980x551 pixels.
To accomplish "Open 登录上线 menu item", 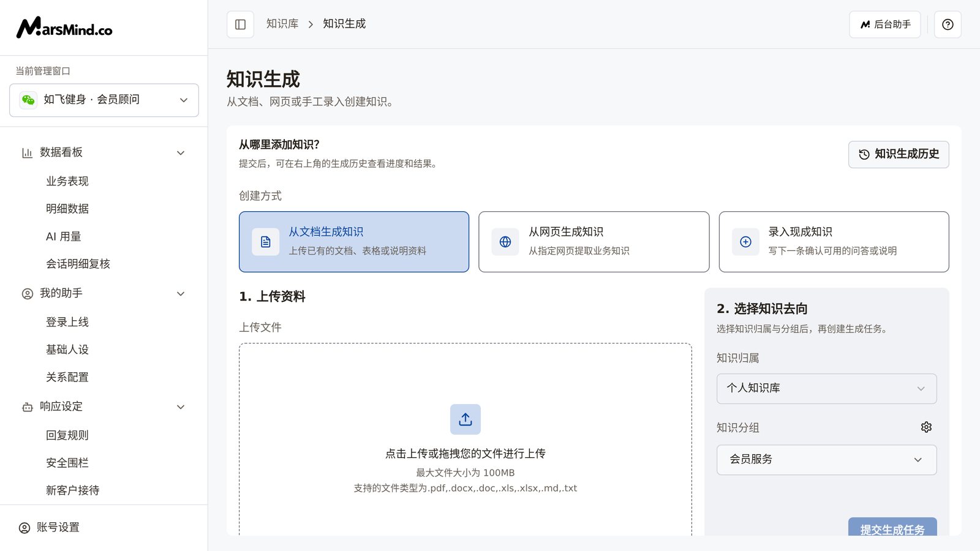I will pos(67,322).
